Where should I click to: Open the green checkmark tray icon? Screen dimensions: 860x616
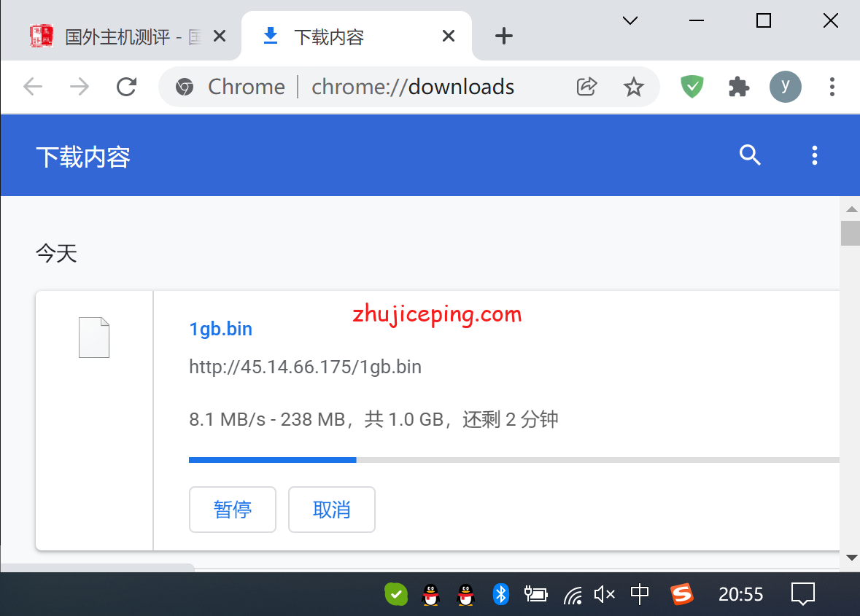tap(396, 594)
